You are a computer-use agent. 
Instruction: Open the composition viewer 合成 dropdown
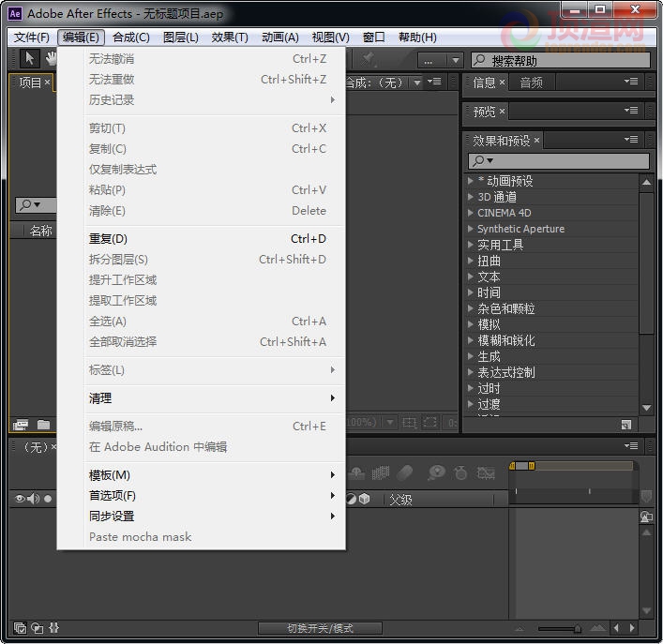coord(417,82)
